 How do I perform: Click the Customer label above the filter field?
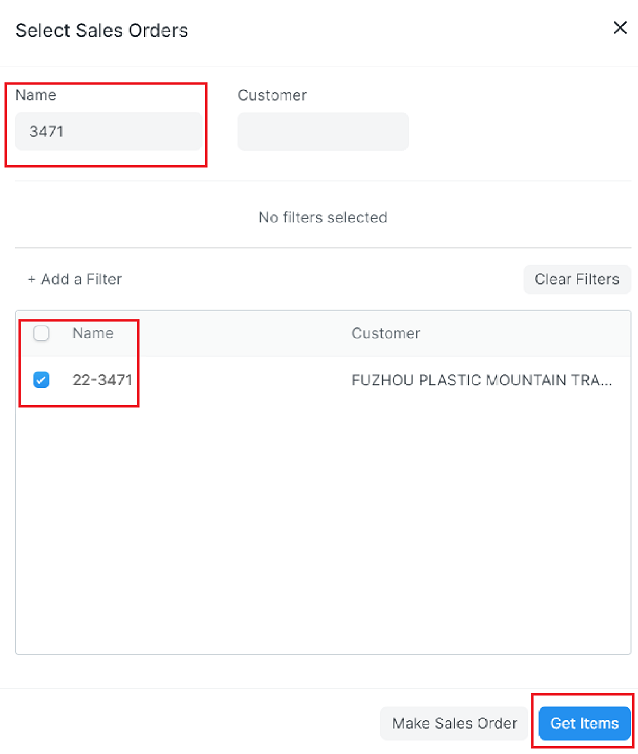(x=272, y=95)
